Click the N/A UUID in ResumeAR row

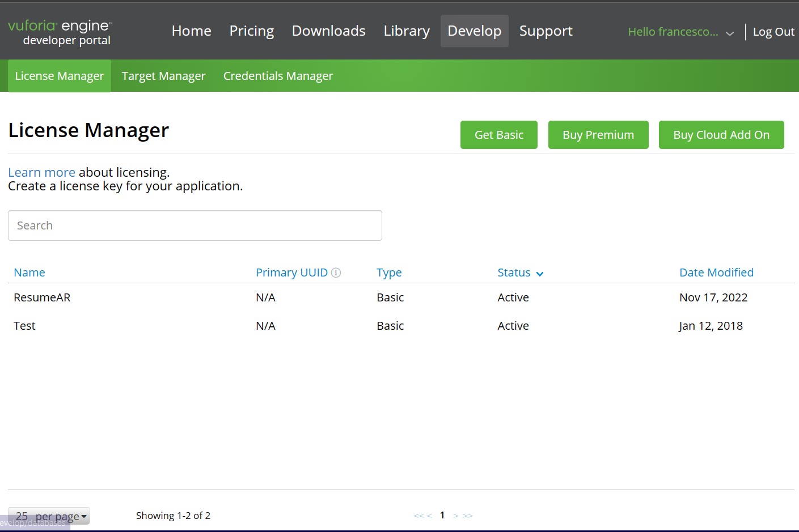[x=265, y=297]
